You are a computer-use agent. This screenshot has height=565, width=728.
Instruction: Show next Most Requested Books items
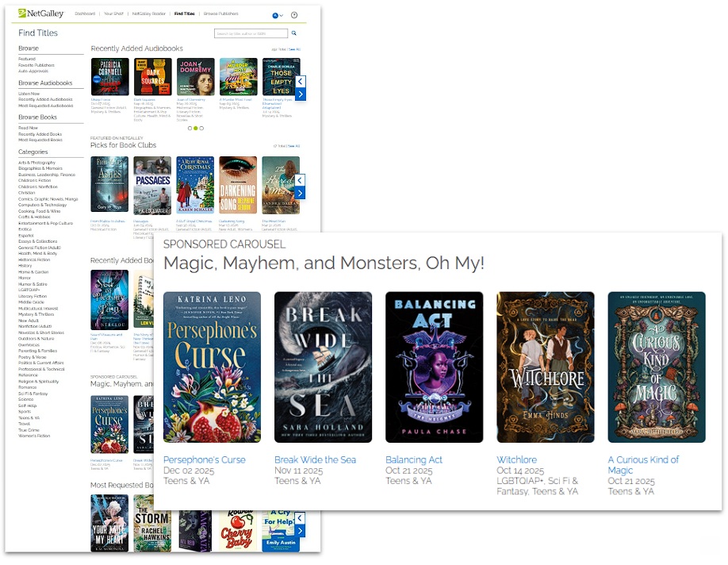(300, 530)
